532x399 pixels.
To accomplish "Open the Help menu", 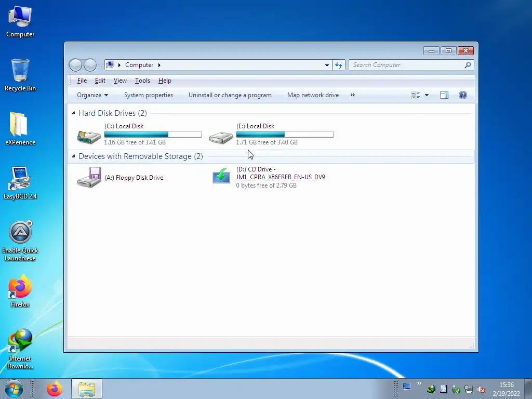I will click(165, 81).
